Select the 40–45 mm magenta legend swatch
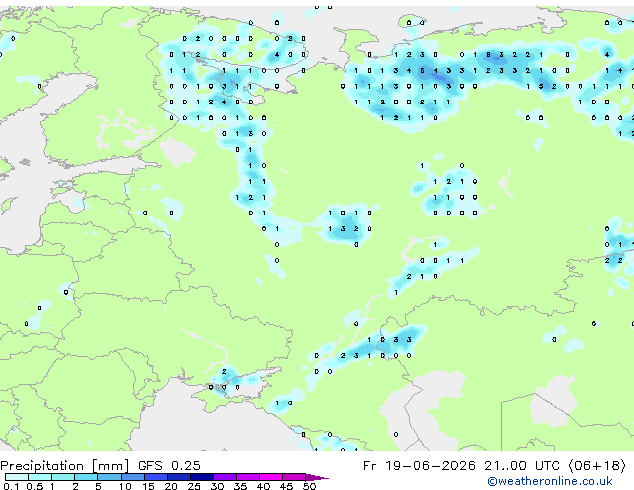Viewport: 634px width, 490px height. click(x=271, y=477)
